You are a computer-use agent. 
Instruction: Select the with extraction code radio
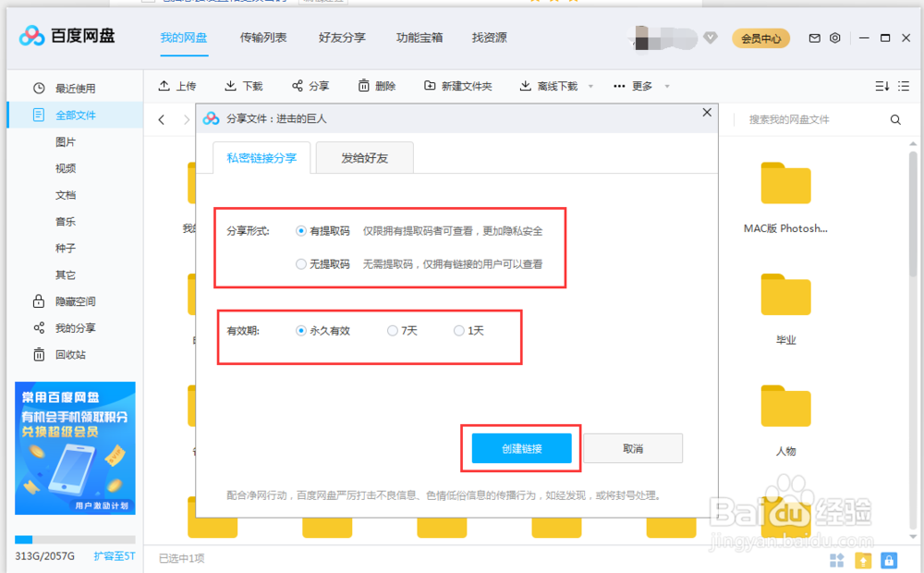(x=301, y=231)
